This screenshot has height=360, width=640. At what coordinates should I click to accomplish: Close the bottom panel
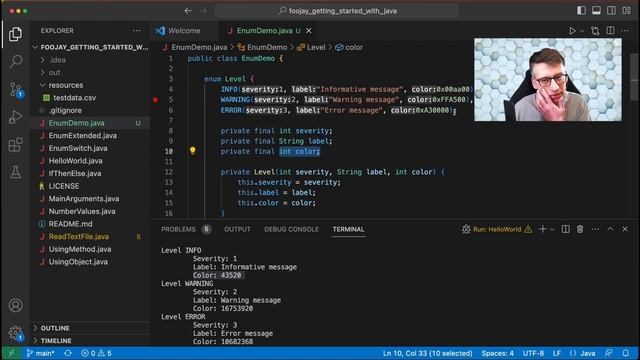tap(625, 229)
